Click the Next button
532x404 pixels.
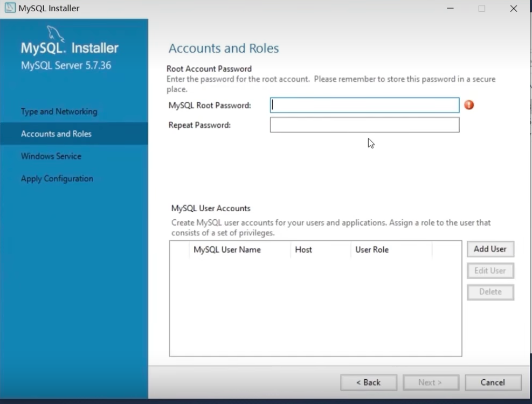coord(431,382)
